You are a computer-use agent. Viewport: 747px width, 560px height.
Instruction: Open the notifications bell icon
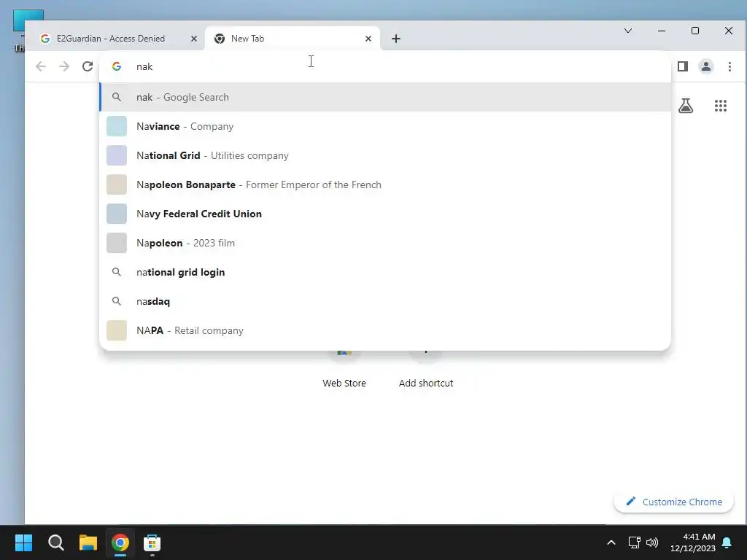point(727,542)
